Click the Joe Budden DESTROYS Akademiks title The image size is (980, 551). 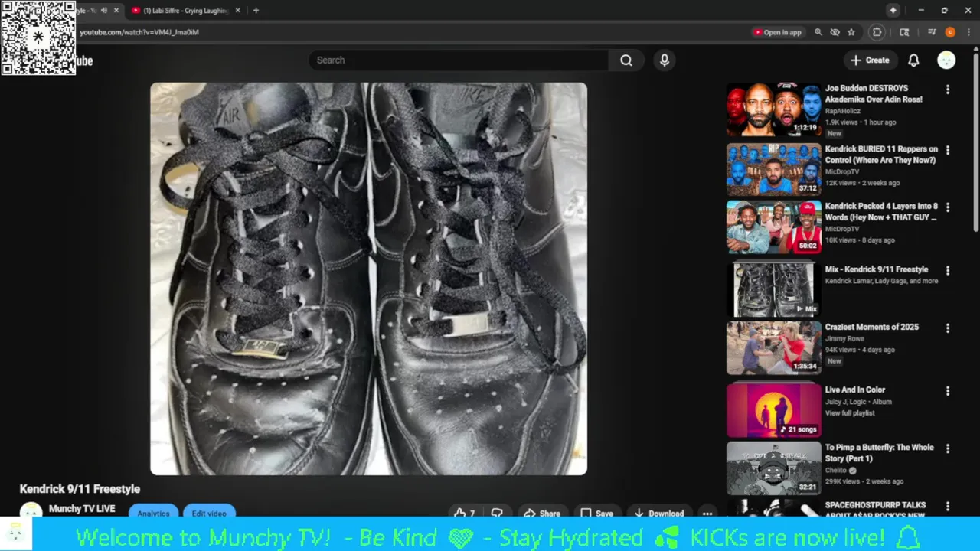coord(874,94)
